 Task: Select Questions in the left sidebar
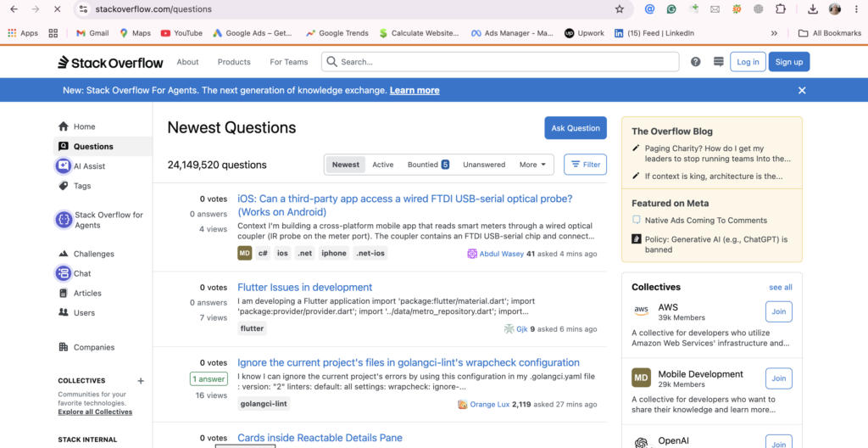pyautogui.click(x=103, y=147)
